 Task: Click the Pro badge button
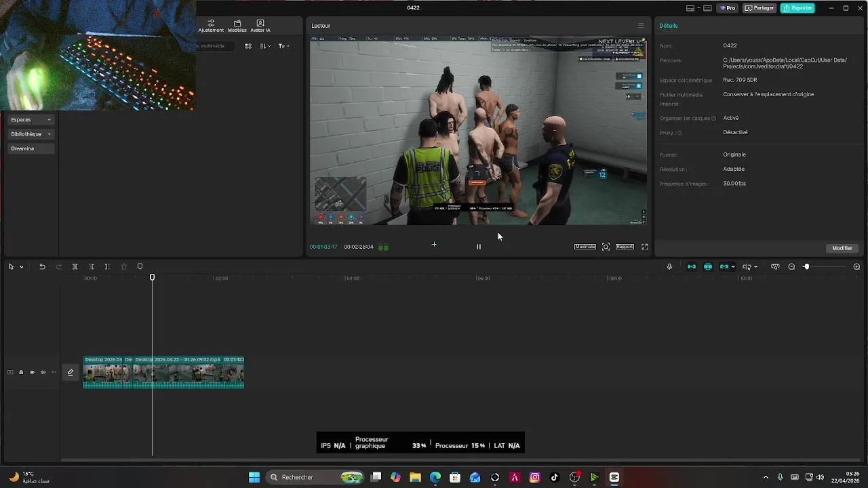click(728, 8)
